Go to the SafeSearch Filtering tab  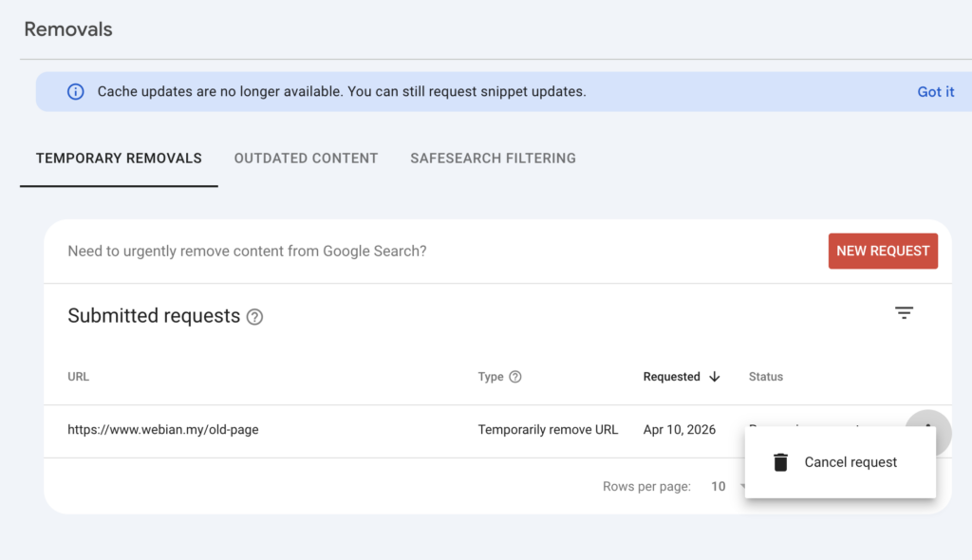(493, 159)
